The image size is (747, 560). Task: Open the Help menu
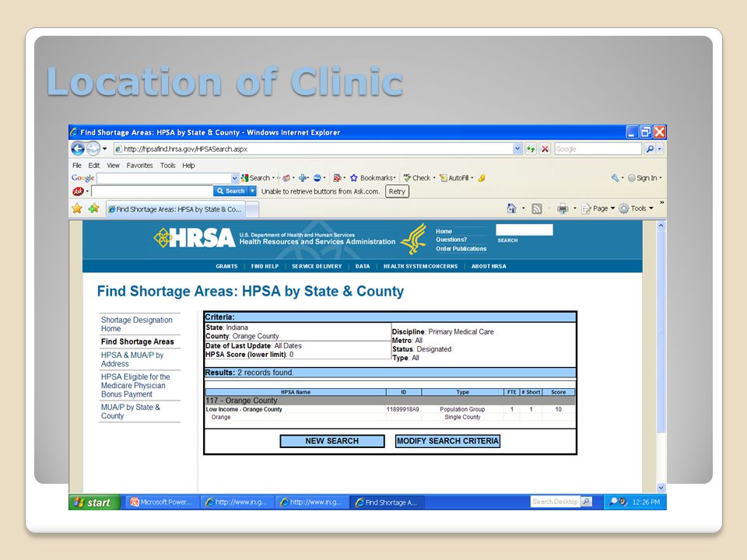(x=188, y=166)
